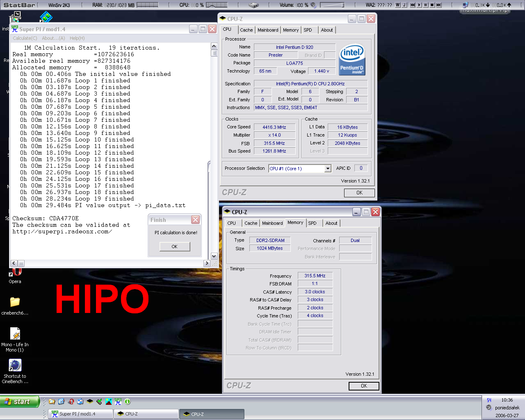Viewport: 525px width, 420px height.
Task: Click the CPU Name field Intel Pentium D 920
Action: click(294, 47)
